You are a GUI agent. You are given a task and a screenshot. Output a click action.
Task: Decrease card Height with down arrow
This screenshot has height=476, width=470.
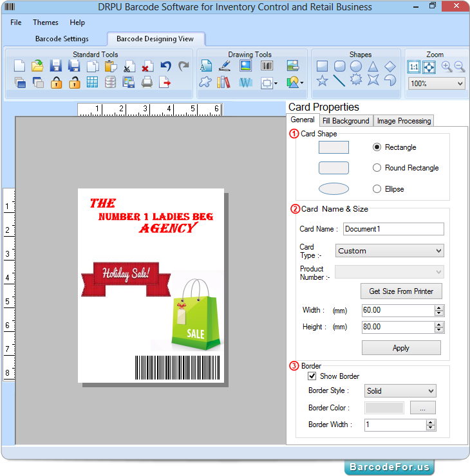point(438,330)
